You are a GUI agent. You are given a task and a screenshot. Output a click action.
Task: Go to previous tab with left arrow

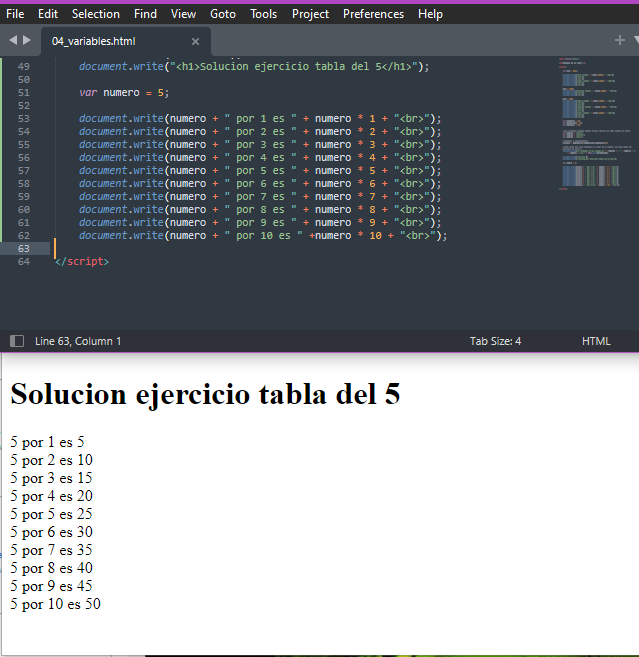(x=13, y=40)
